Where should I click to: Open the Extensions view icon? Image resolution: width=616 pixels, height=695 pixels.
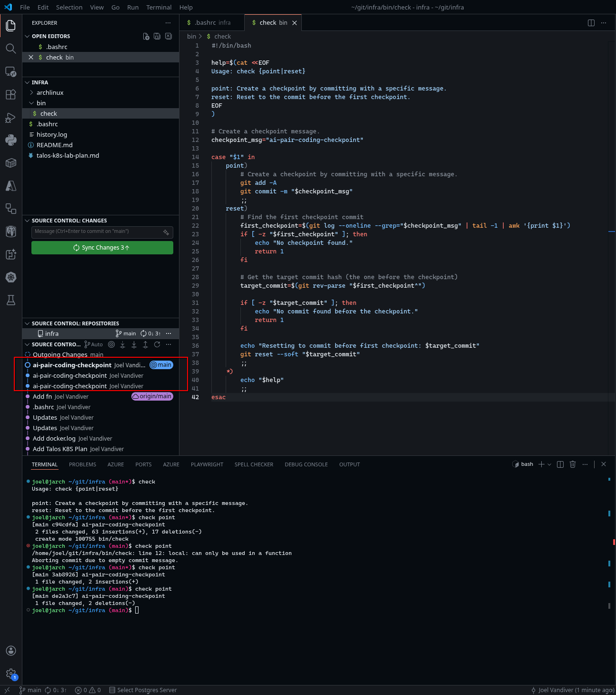tap(10, 94)
